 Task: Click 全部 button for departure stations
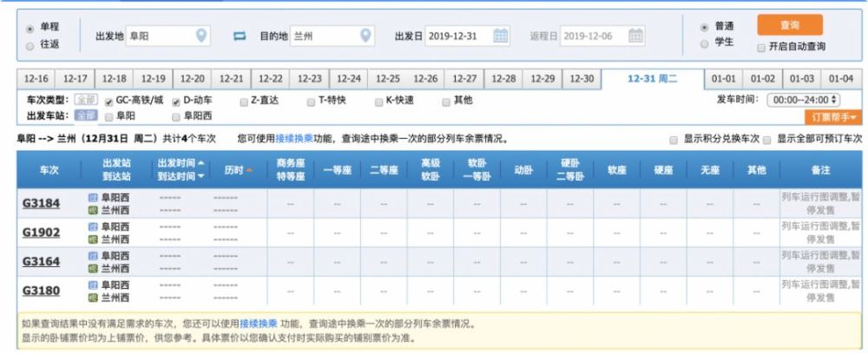click(x=86, y=115)
